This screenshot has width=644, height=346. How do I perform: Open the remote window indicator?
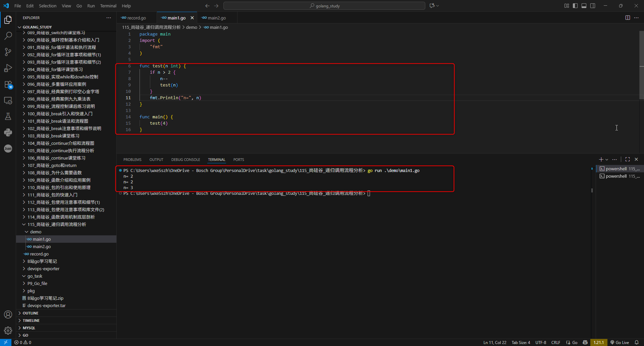[x=6, y=342]
